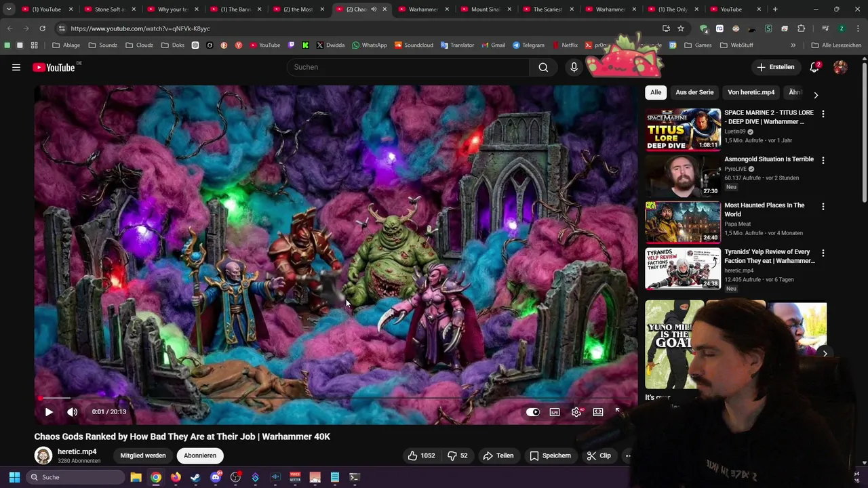Open the terminal icon in the taskbar
This screenshot has height=488, width=868.
point(354,477)
